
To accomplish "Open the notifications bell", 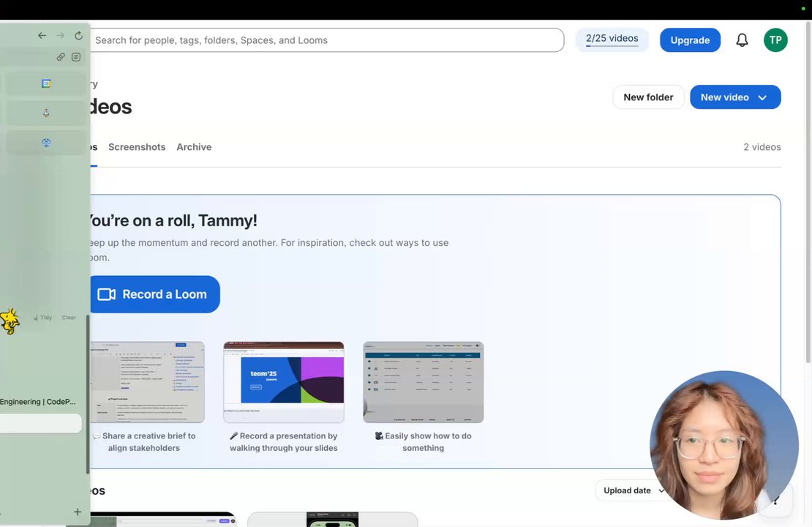I will click(x=742, y=40).
